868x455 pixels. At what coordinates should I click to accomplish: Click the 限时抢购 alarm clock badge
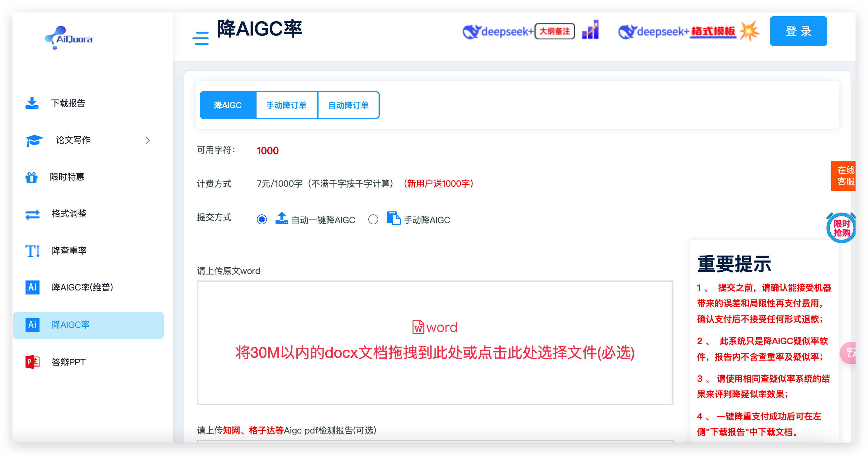(x=841, y=228)
